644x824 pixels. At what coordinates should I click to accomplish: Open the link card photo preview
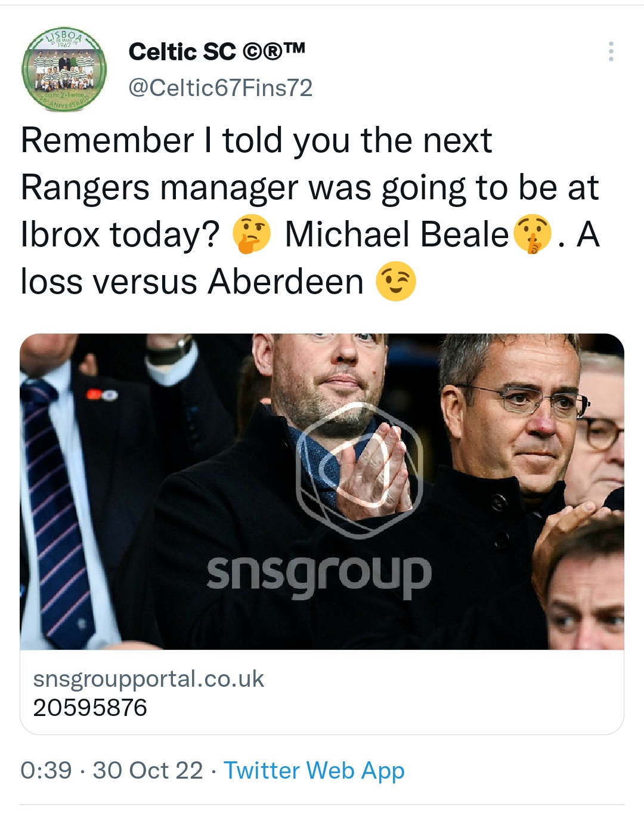tap(322, 492)
